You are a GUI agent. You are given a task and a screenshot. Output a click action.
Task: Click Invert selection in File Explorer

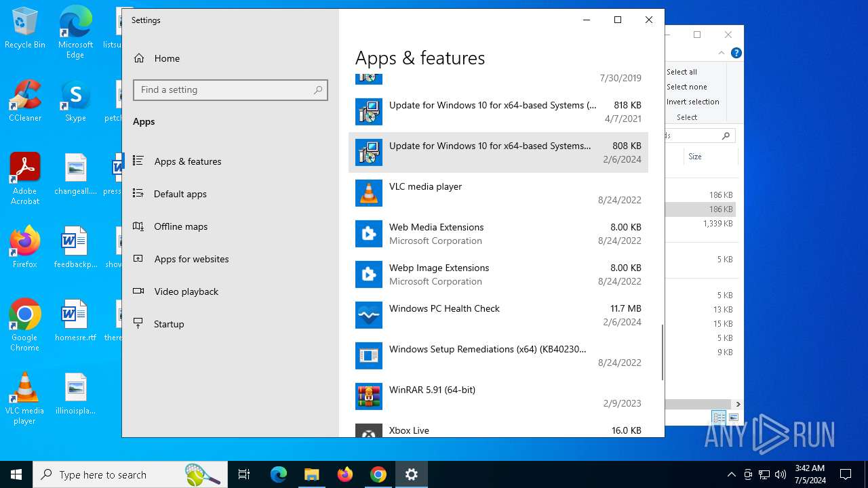pos(692,102)
